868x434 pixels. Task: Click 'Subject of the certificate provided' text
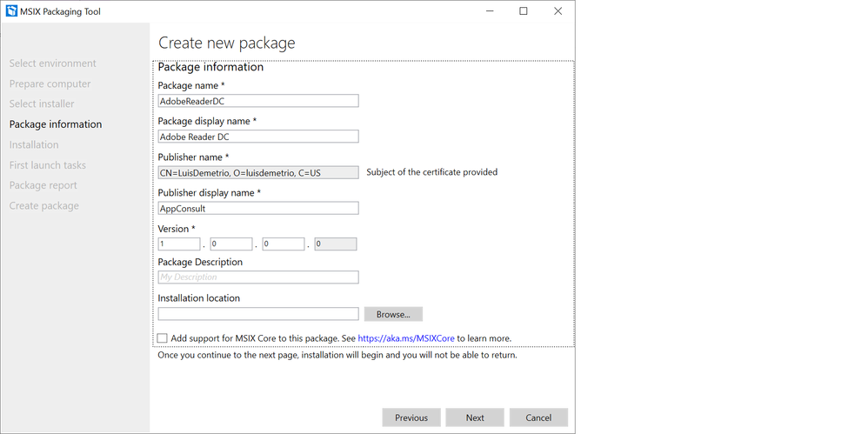(x=431, y=172)
